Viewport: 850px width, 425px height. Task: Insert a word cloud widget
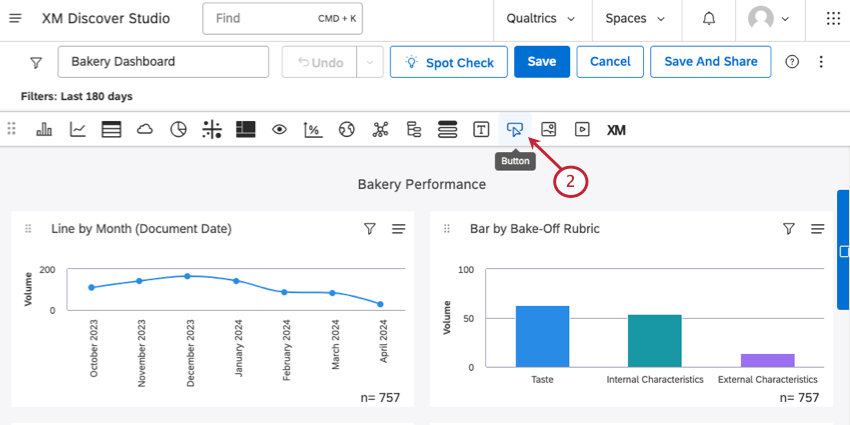click(145, 129)
